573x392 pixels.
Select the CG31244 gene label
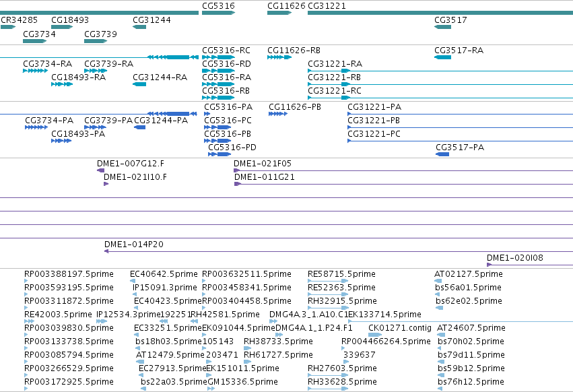(x=151, y=20)
